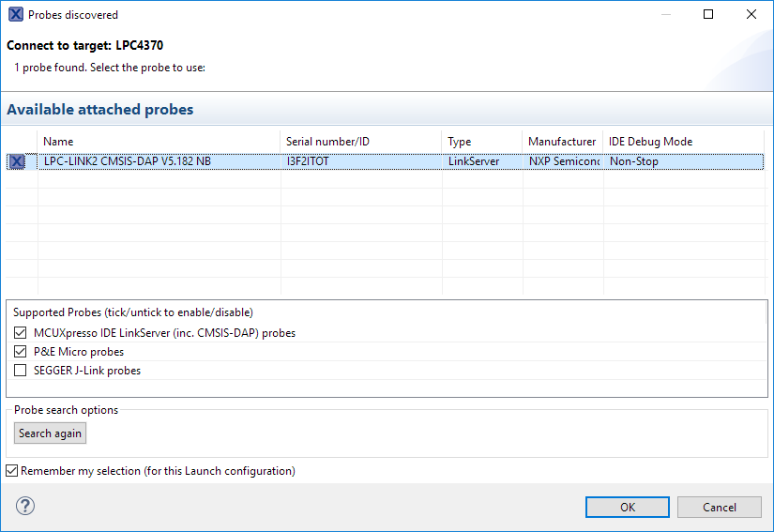Viewport: 774px width, 532px height.
Task: Click the Serial number/ID column header
Action: [328, 142]
